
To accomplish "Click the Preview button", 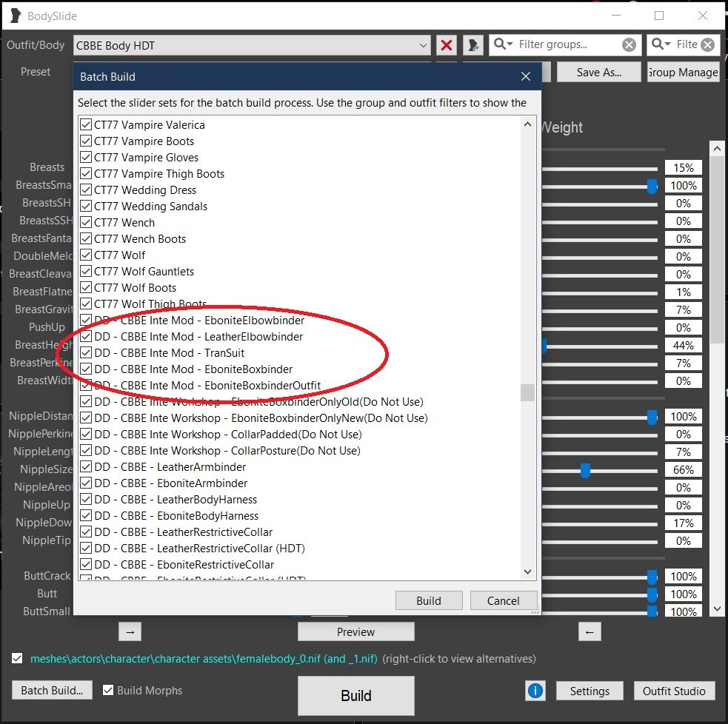I will click(x=355, y=631).
